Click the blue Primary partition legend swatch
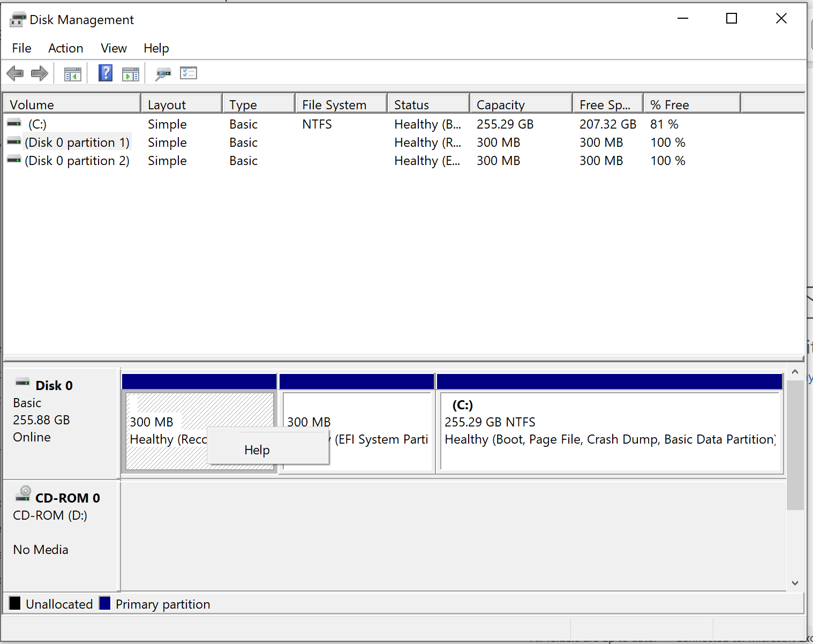Screen dimensions: 813x644 tap(105, 603)
